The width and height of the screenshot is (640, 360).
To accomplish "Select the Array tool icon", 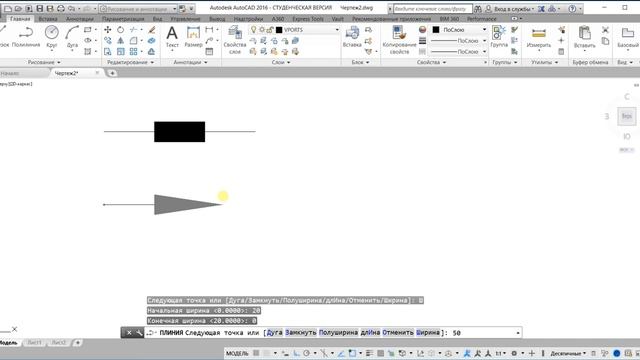I will (x=133, y=51).
